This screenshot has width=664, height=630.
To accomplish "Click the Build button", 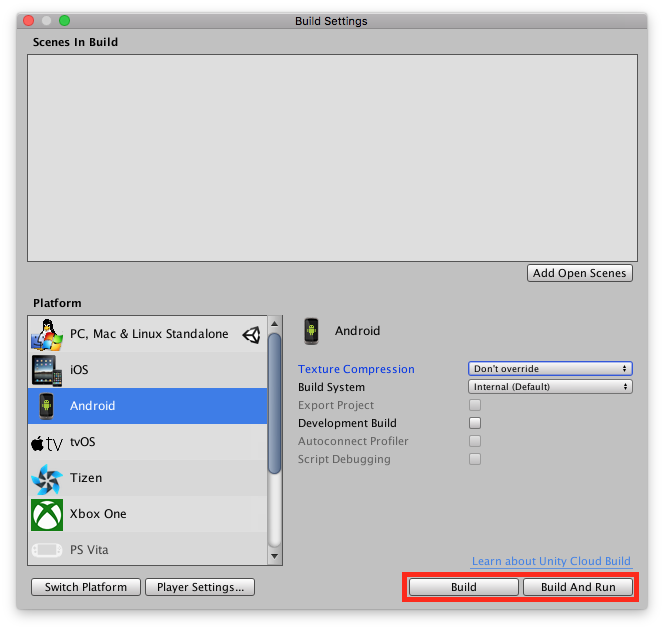I will [464, 587].
